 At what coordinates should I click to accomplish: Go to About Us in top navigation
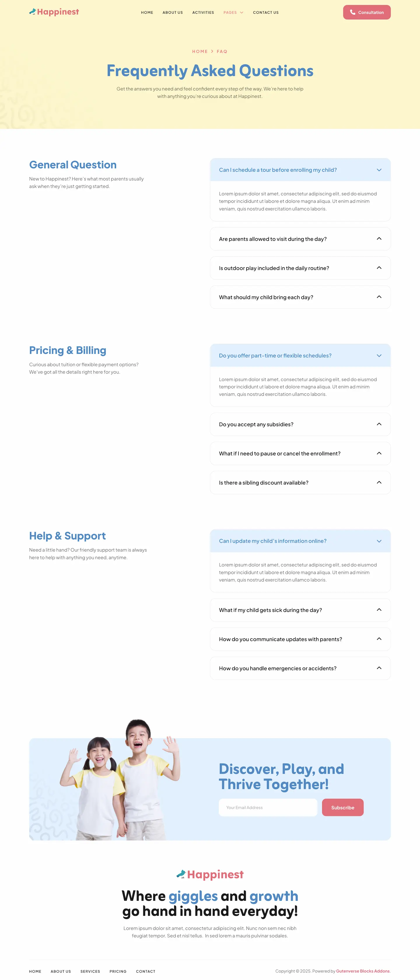tap(172, 13)
